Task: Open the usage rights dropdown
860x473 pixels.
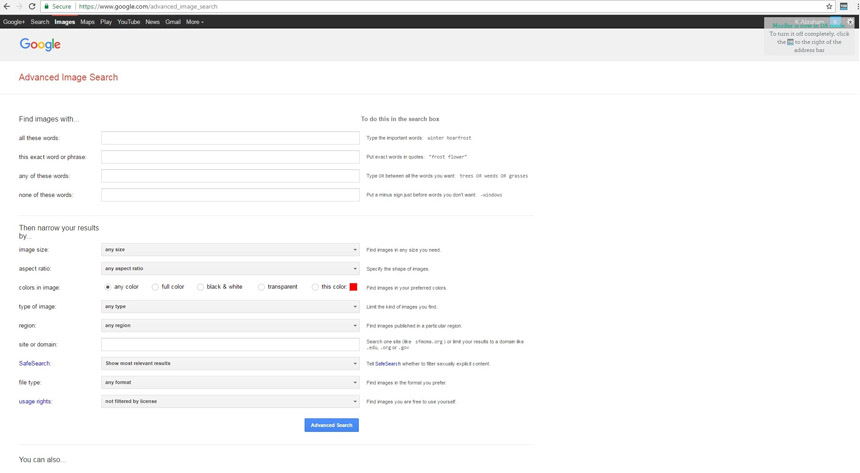Action: [230, 401]
